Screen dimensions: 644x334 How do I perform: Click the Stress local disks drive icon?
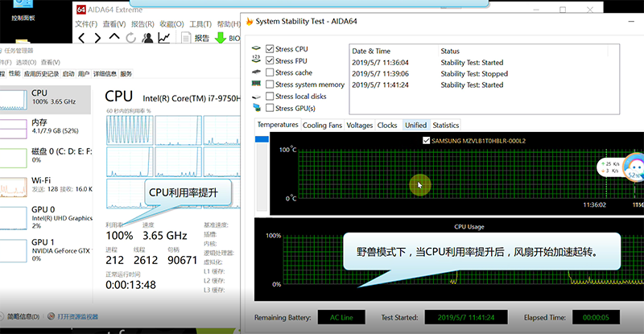(x=256, y=97)
